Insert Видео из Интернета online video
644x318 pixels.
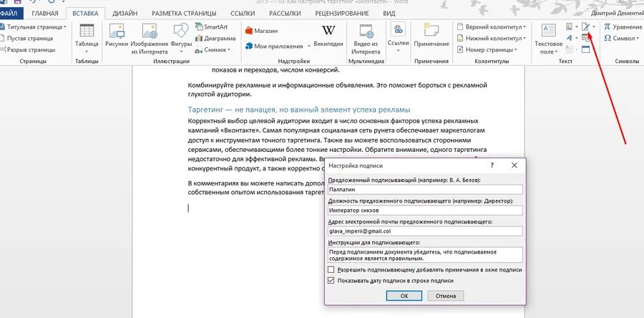366,38
